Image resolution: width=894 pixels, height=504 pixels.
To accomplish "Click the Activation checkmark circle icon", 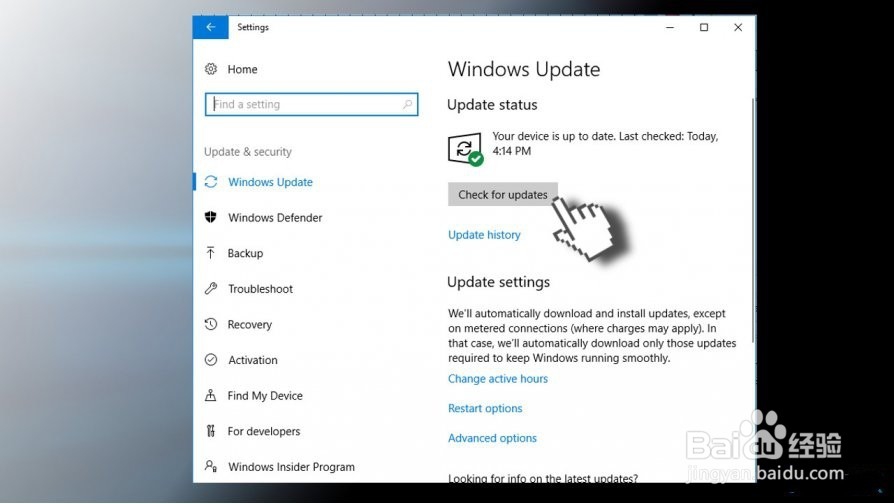I will point(211,360).
